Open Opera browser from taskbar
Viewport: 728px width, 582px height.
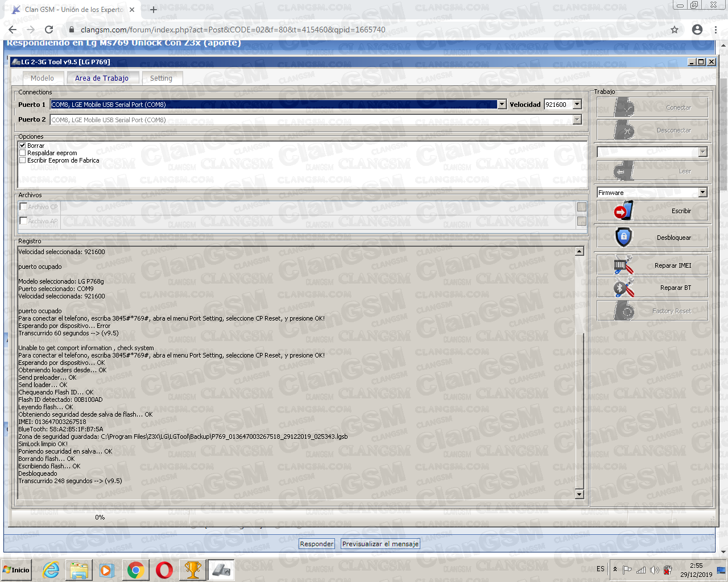[x=164, y=570]
